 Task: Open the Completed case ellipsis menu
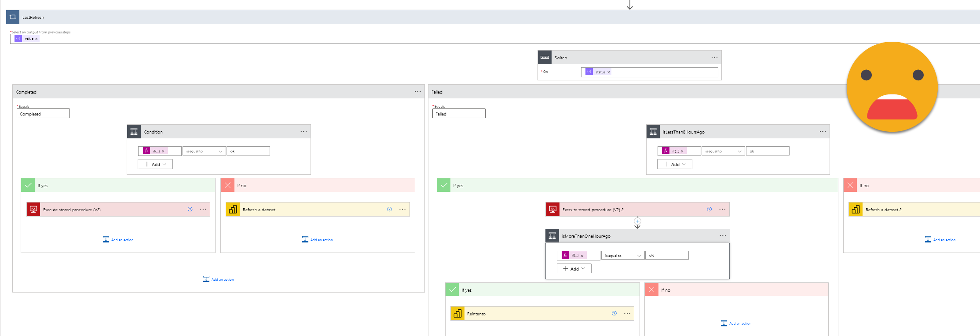click(x=417, y=92)
